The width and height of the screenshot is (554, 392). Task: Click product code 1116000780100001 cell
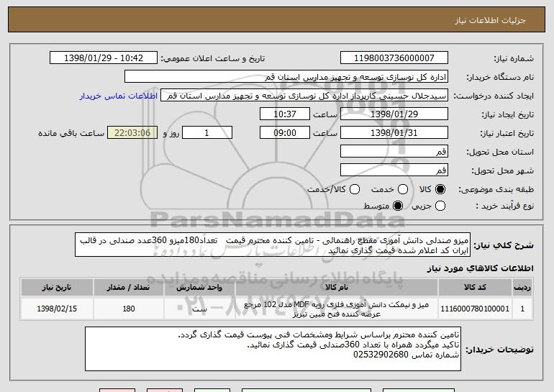[475, 309]
